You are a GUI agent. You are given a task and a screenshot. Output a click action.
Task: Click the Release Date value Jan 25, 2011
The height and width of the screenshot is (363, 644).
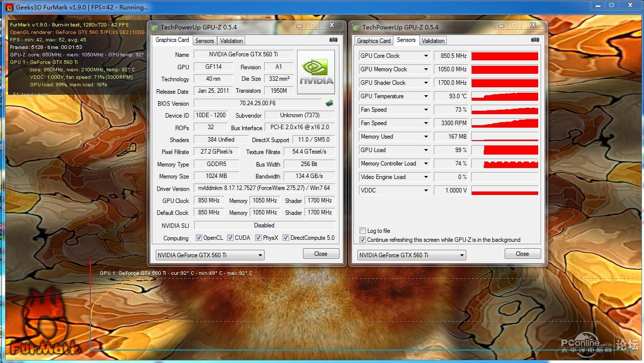point(213,91)
